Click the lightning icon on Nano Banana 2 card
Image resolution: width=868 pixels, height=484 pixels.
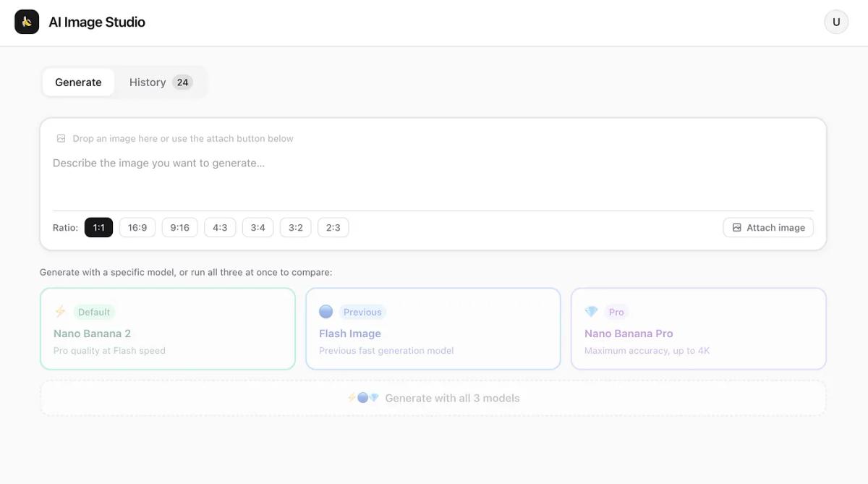point(60,311)
